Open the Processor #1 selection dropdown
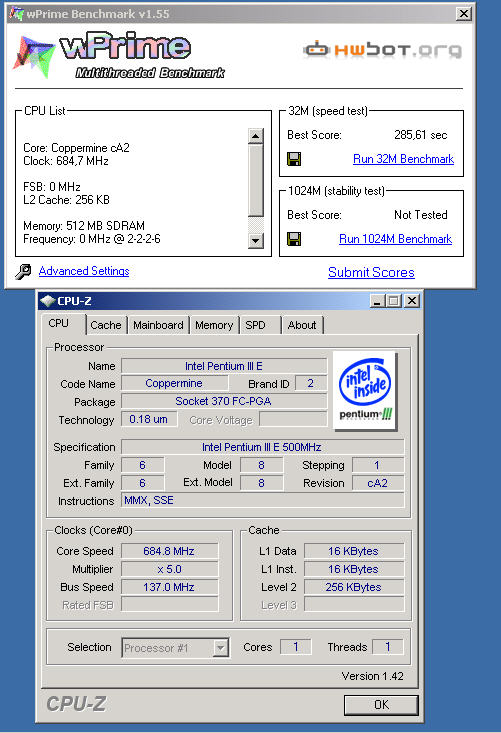The width and height of the screenshot is (501, 733). point(221,648)
